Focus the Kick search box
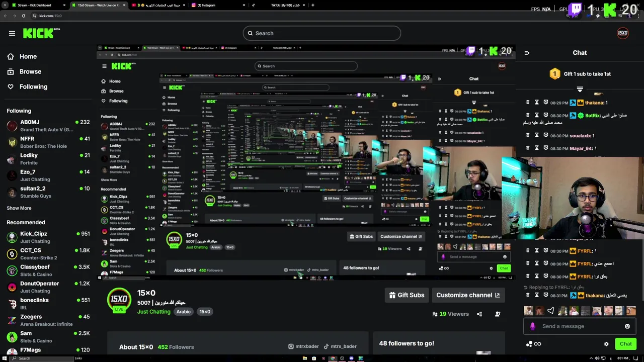644x362 pixels. coord(322,33)
